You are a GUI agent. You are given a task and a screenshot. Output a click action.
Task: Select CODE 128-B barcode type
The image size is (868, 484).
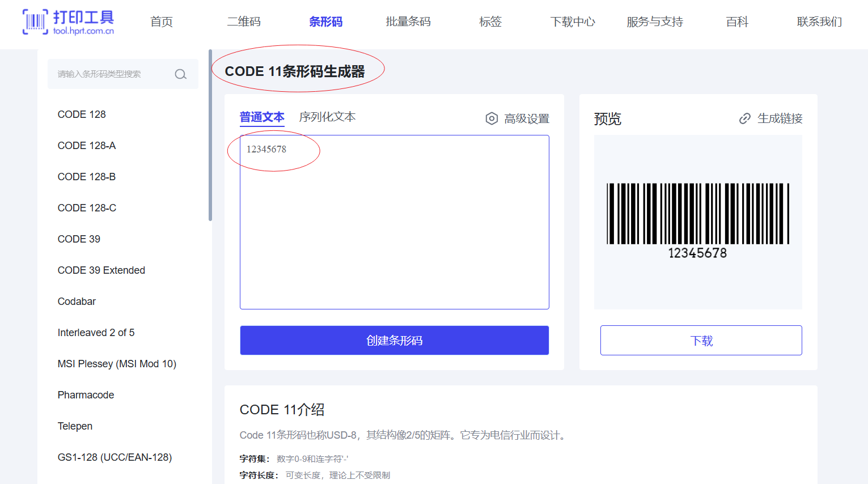87,177
